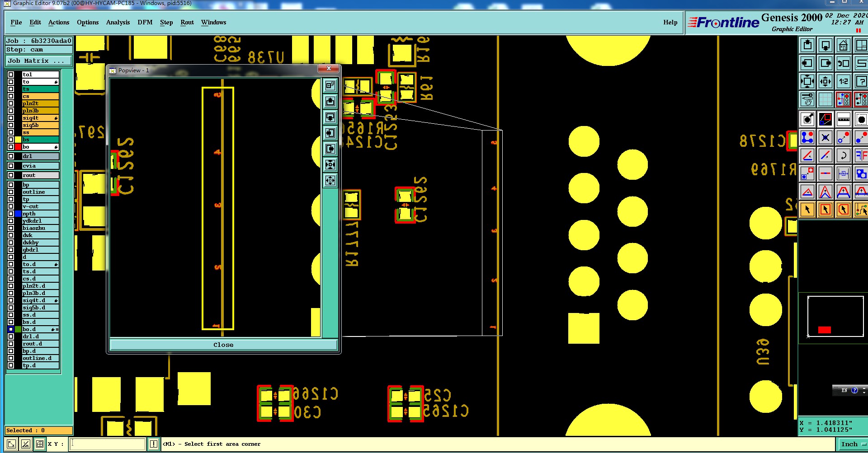Click the topmost Popview window-link icon
This screenshot has height=453, width=868.
coord(330,85)
